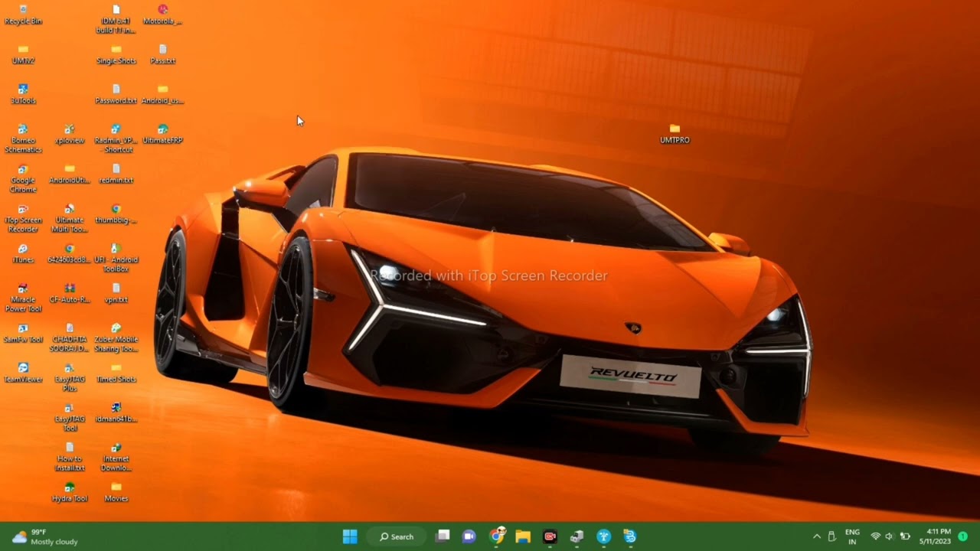The image size is (980, 551).
Task: Open the Movies folder
Action: coord(116,492)
